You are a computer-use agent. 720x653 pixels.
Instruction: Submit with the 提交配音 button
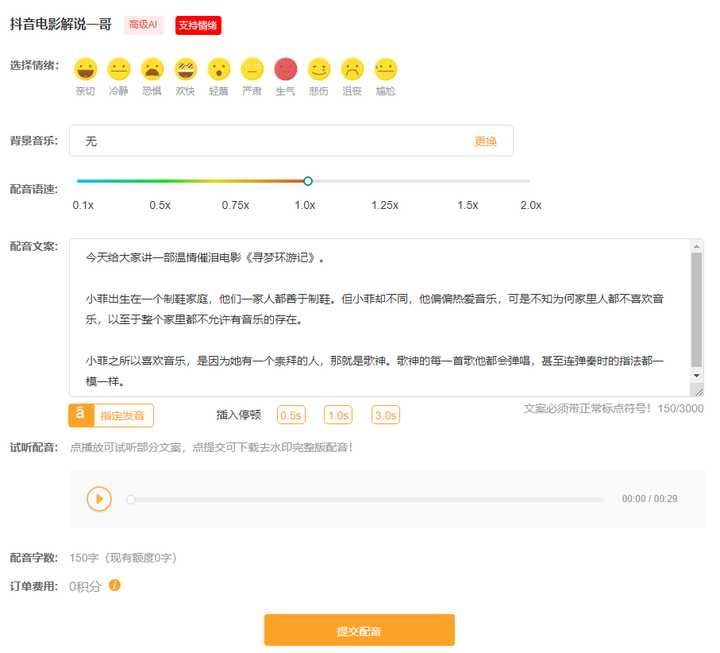pyautogui.click(x=359, y=630)
